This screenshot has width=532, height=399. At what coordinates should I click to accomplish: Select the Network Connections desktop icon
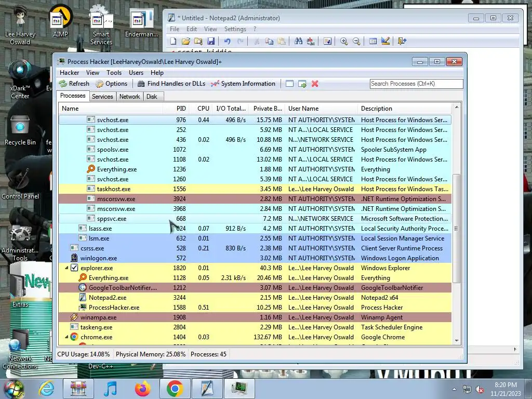point(20,350)
